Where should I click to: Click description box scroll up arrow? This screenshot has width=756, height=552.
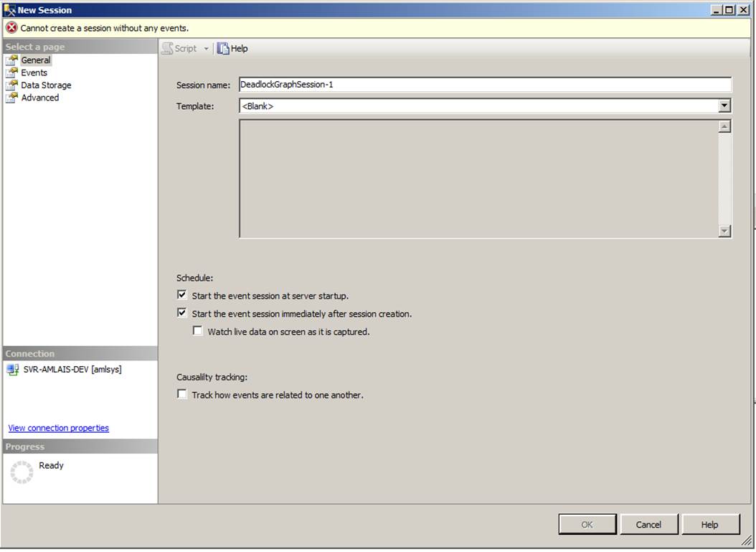tap(724, 127)
